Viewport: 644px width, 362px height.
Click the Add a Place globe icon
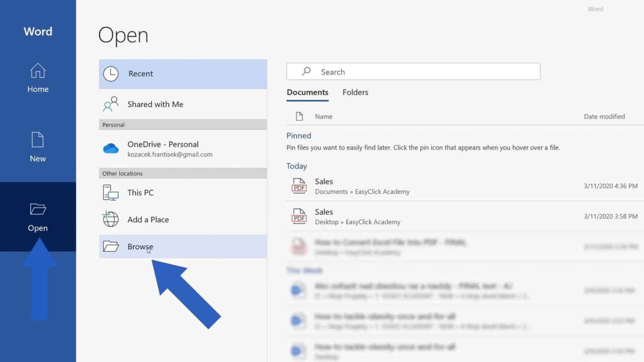[x=110, y=220]
